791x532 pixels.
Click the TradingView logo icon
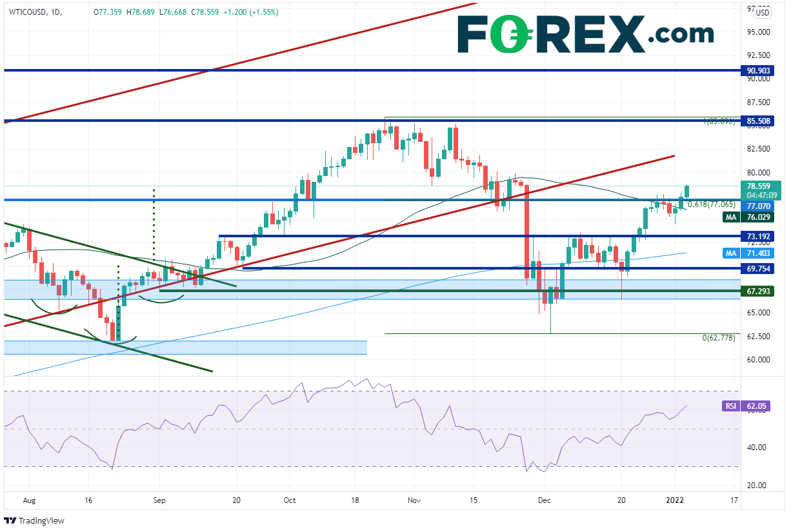click(x=10, y=520)
